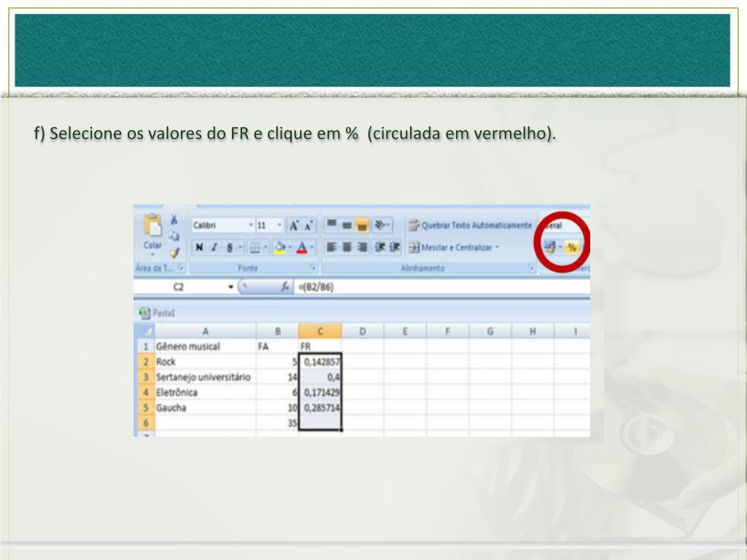Select column D header

363,331
